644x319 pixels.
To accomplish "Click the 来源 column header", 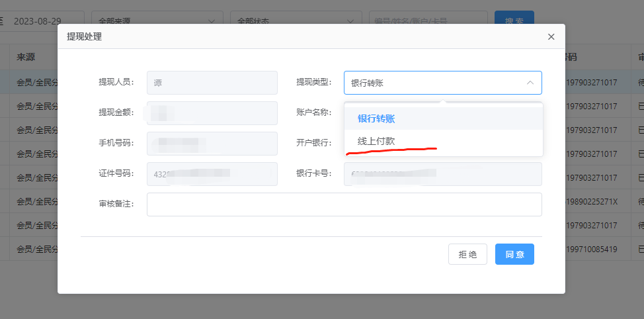I will point(26,58).
